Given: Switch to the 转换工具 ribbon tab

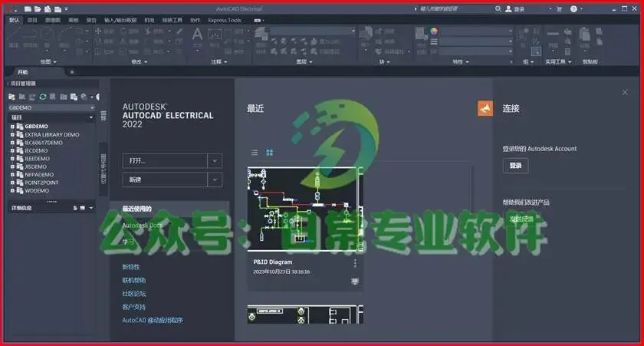Looking at the screenshot, I should [x=172, y=20].
